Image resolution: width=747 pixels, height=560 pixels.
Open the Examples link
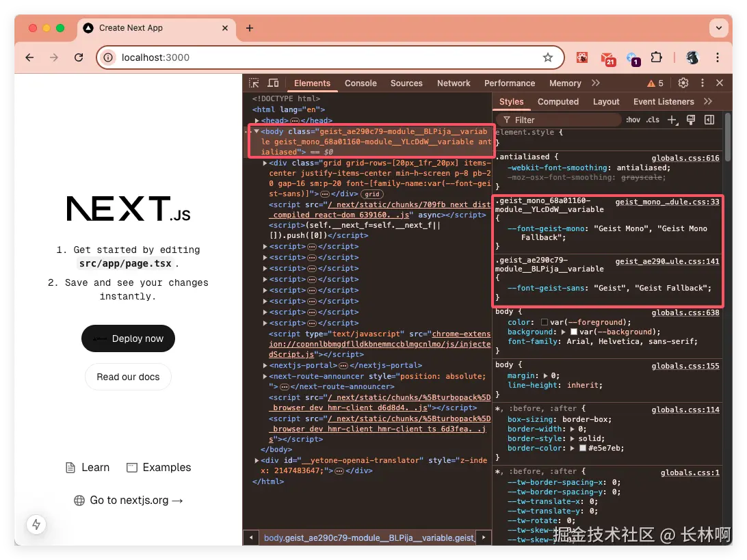point(159,468)
